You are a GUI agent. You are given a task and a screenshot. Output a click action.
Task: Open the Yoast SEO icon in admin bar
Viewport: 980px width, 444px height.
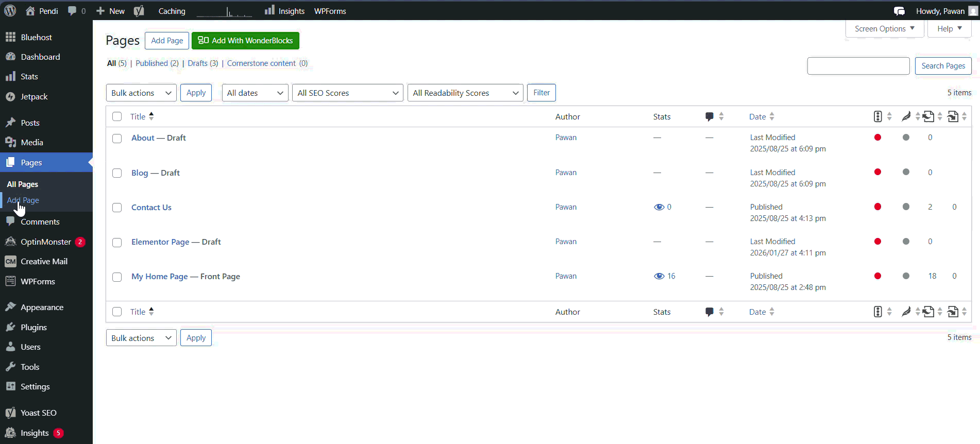(x=139, y=11)
